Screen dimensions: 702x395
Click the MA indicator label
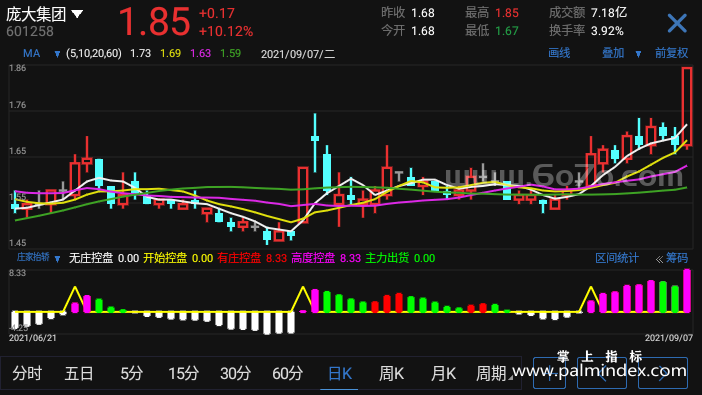click(31, 54)
